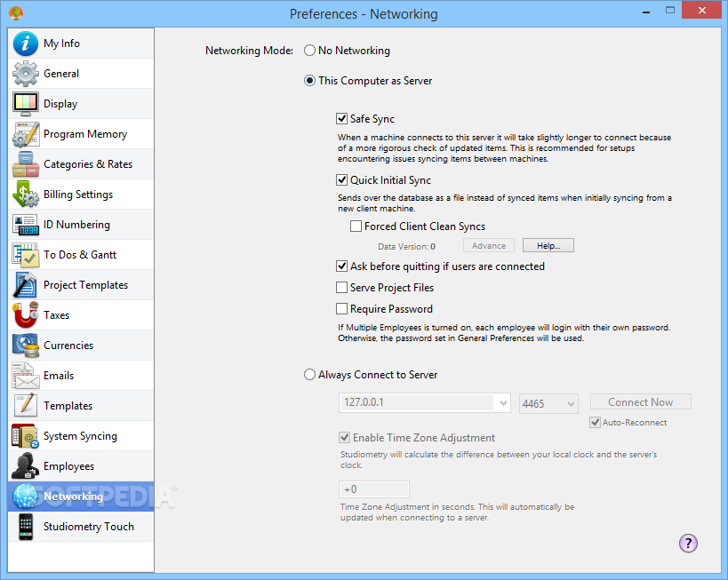The image size is (728, 580).
Task: Click the Employees silhouette icon
Action: click(x=26, y=465)
